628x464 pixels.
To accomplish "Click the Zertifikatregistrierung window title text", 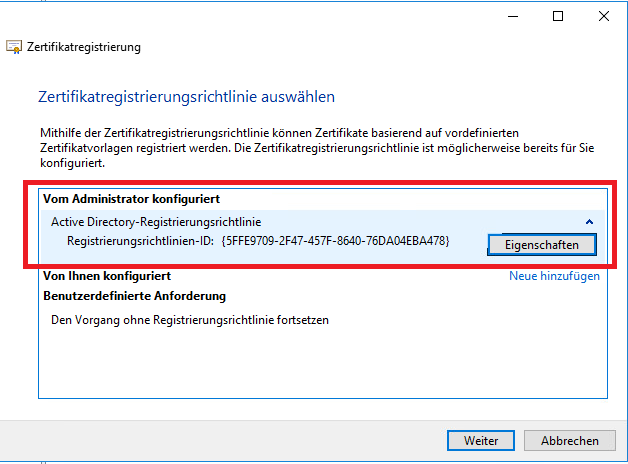I will tap(84, 47).
